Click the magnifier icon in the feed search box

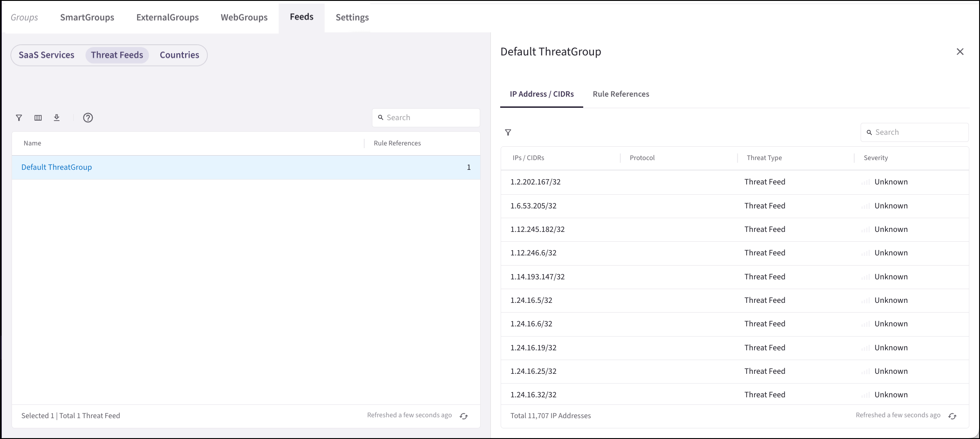[380, 117]
